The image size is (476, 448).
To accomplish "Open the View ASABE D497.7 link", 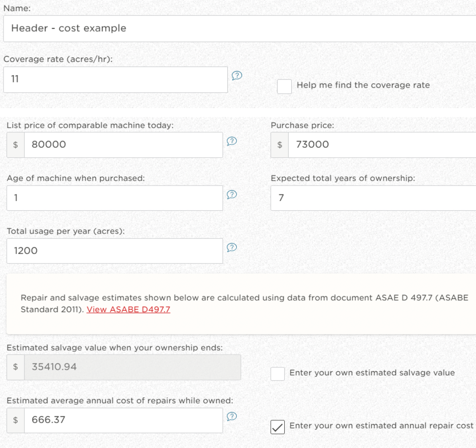I will coord(128,310).
